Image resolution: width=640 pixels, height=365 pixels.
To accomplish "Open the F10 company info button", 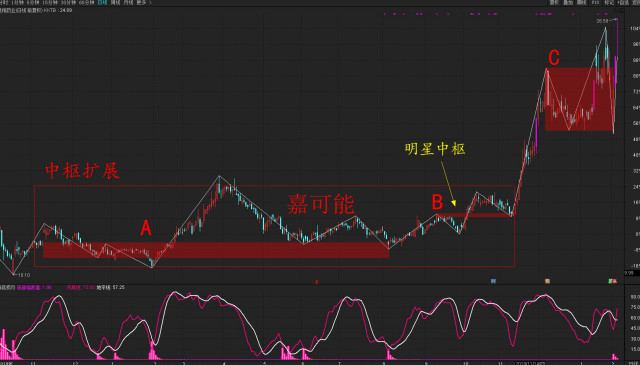I will [595, 2].
